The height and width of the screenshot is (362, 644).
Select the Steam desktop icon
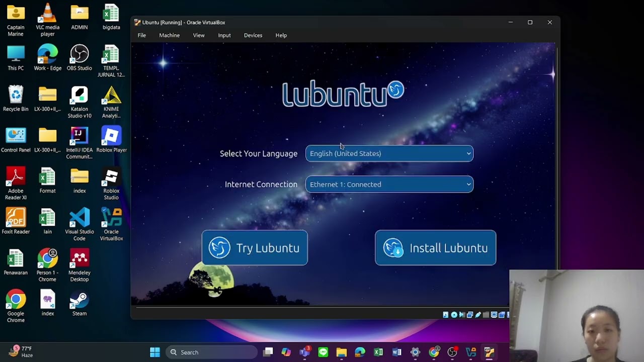[79, 303]
